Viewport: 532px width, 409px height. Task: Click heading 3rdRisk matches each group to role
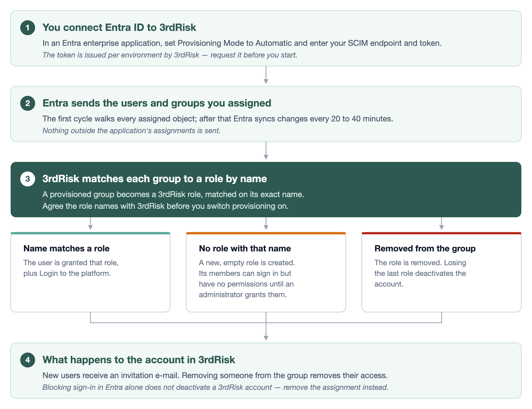coord(155,179)
